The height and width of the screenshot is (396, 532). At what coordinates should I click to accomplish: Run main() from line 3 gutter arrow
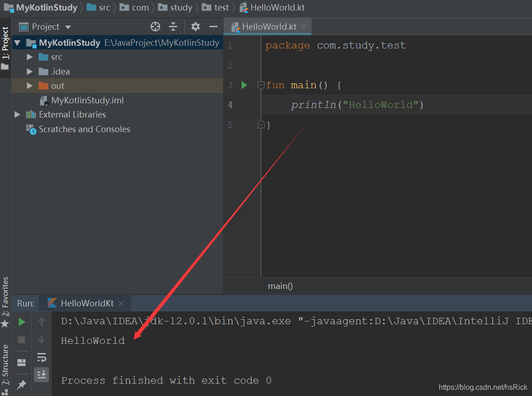point(244,85)
